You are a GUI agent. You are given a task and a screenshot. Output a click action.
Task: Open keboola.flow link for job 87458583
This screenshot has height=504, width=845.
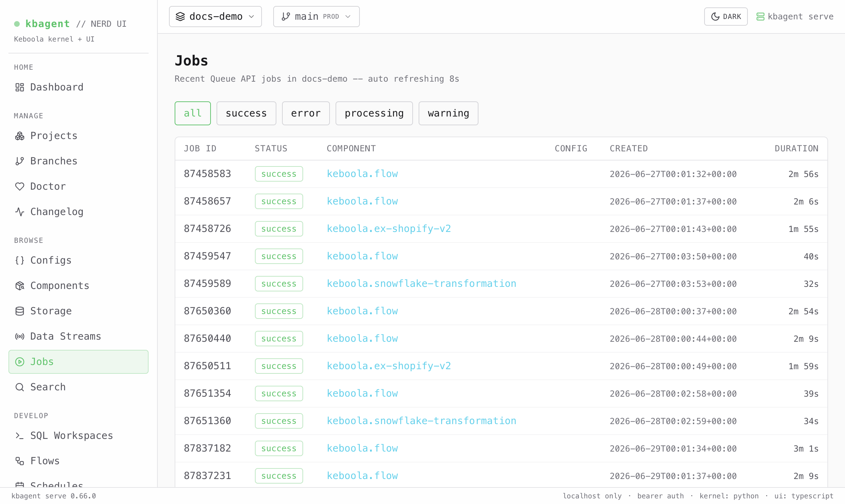point(362,174)
